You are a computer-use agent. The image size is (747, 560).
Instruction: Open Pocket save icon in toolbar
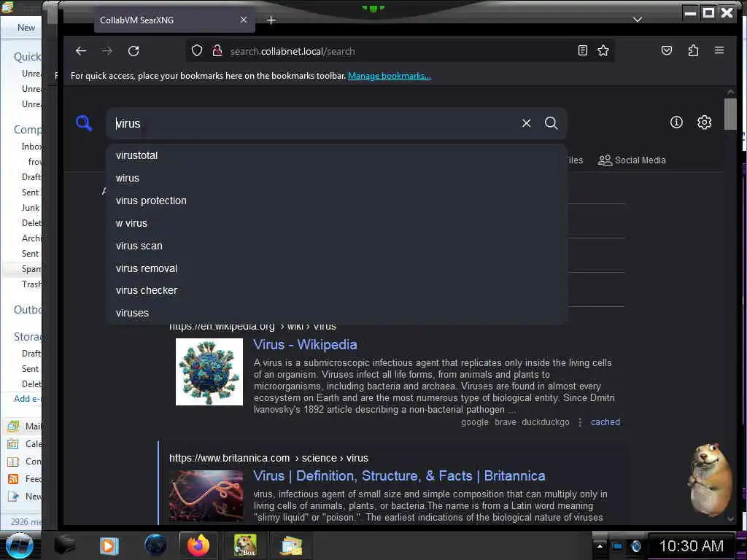pos(667,50)
